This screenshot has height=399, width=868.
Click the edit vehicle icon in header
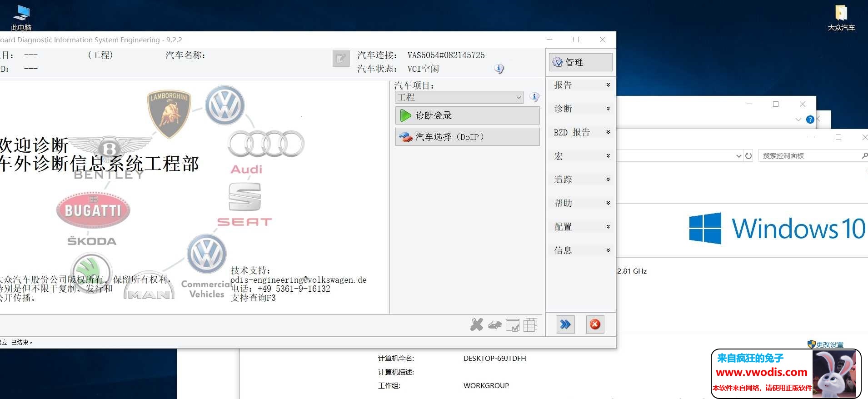coord(341,59)
